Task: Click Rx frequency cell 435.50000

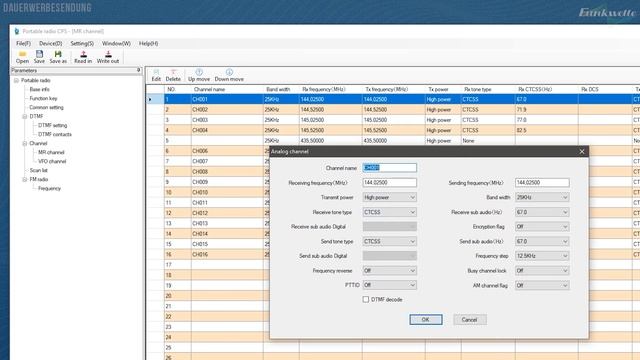Action: [331, 140]
